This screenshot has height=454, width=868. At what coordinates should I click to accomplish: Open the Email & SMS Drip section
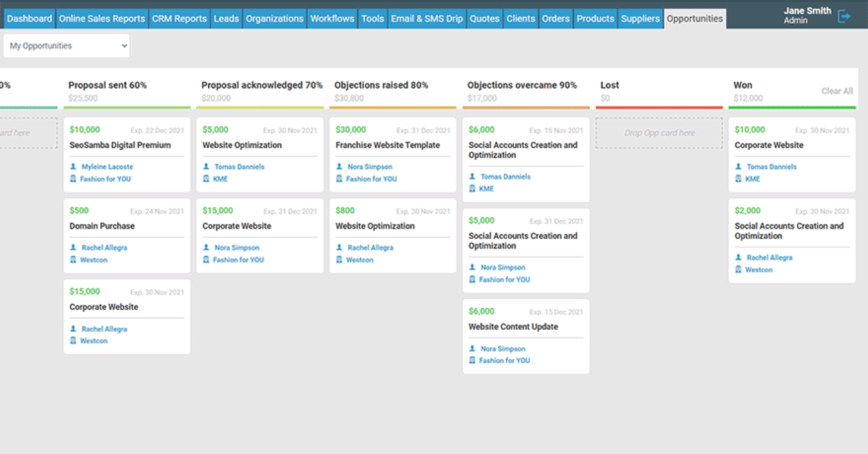tap(427, 18)
